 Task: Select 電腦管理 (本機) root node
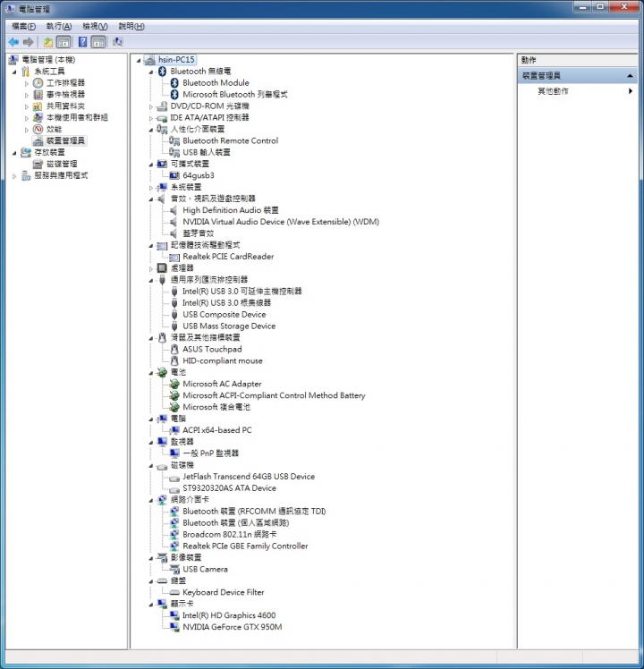(48, 60)
